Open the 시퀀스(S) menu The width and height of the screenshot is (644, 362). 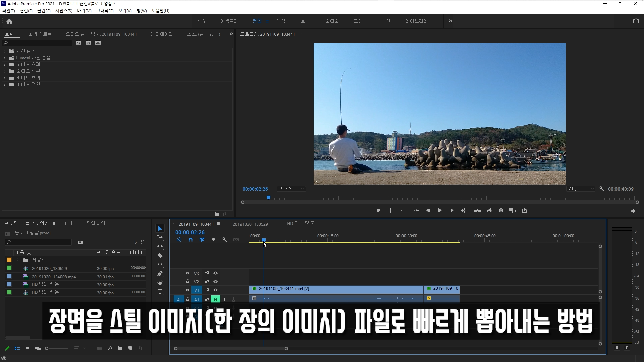(63, 11)
